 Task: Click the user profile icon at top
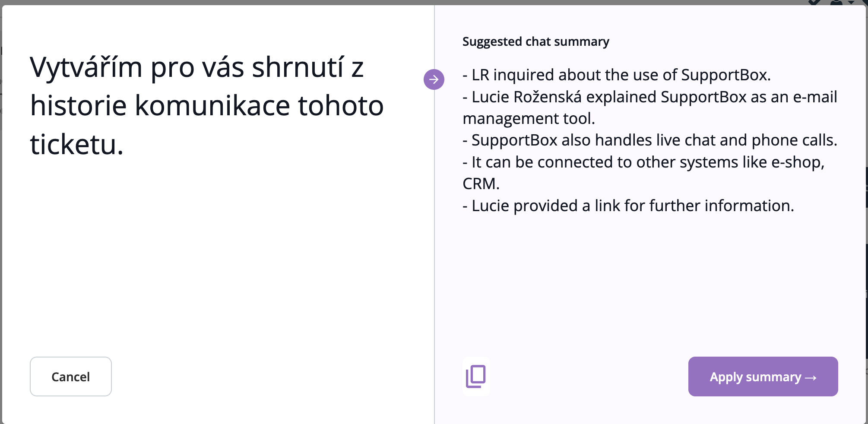coord(836,2)
